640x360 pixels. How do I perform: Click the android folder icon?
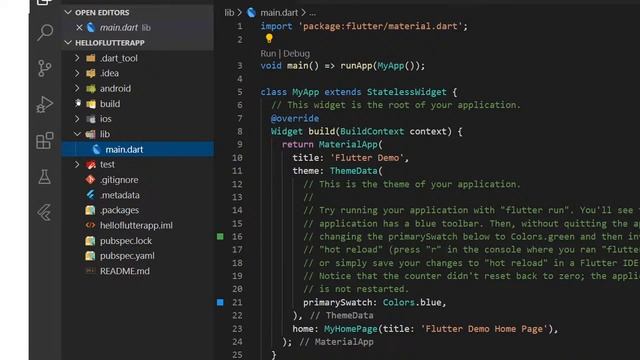[x=91, y=88]
